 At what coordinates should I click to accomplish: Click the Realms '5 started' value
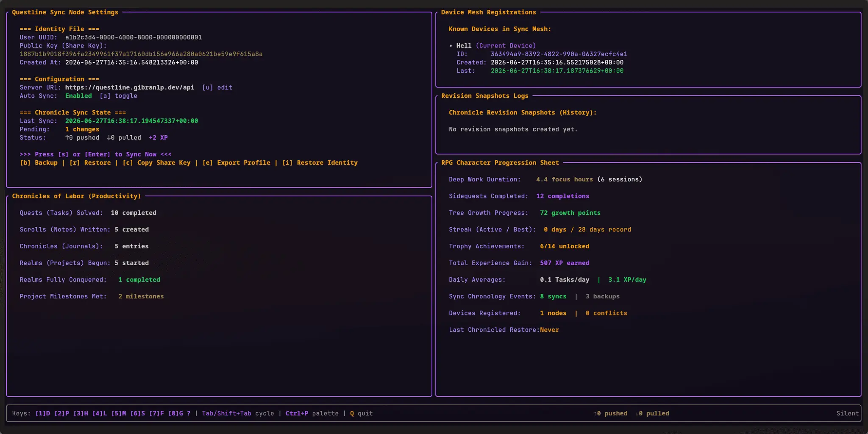tap(131, 263)
